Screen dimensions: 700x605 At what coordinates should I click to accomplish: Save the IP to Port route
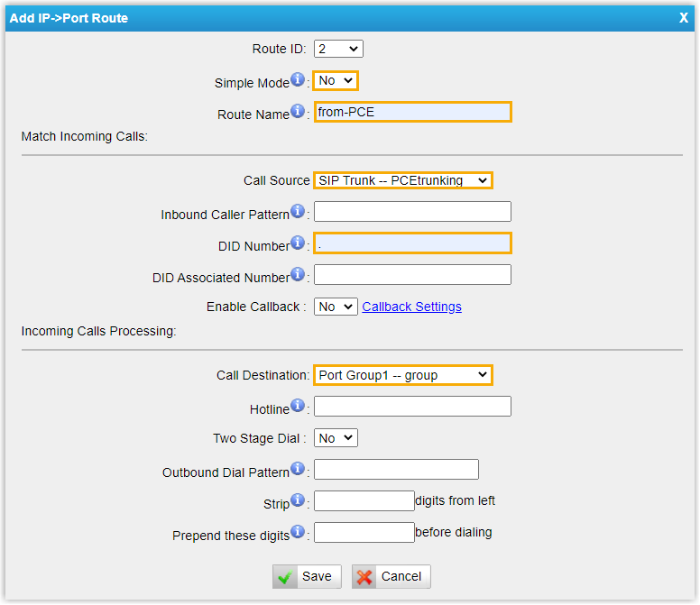307,577
